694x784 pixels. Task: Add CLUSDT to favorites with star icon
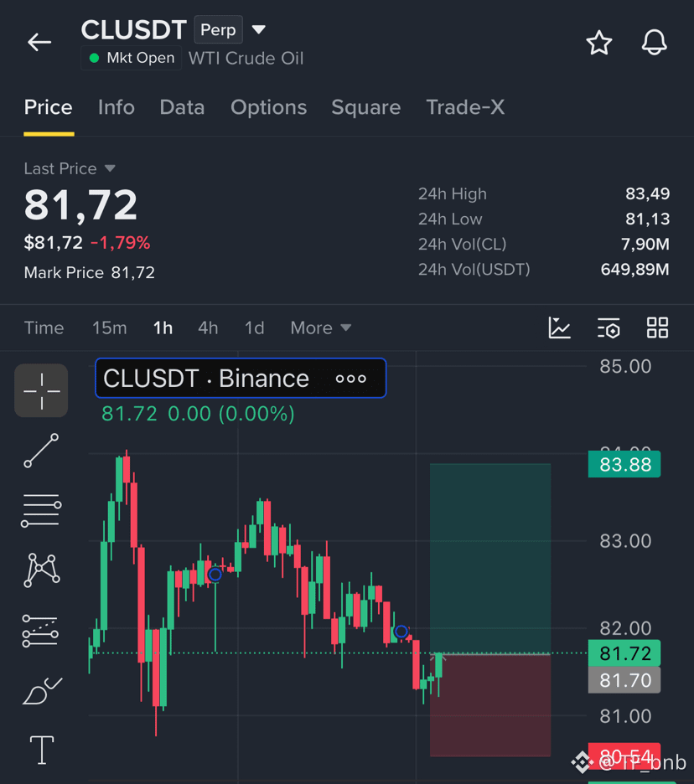tap(599, 43)
